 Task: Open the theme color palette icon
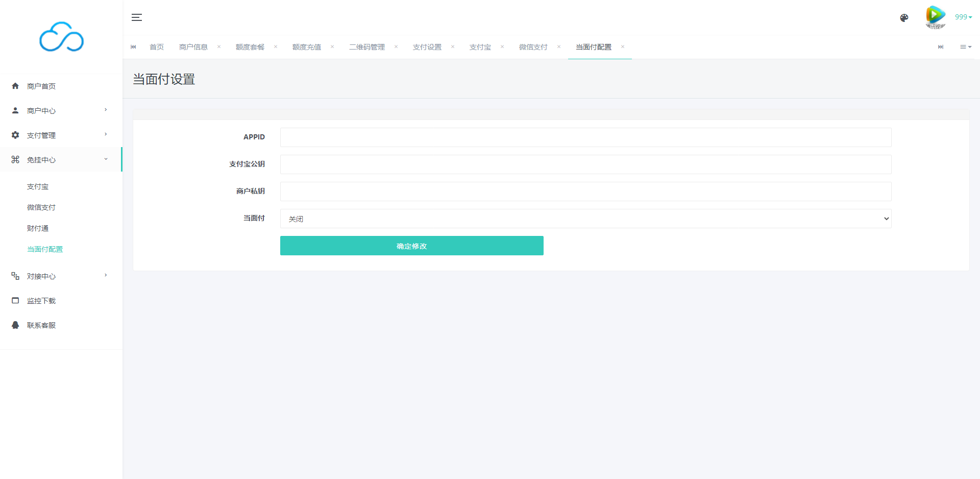(904, 18)
